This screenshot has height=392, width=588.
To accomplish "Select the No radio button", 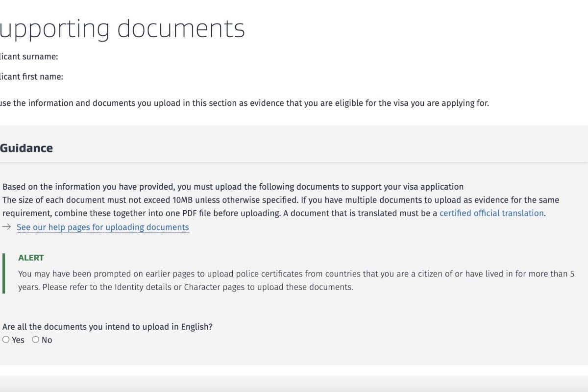I will pos(35,340).
